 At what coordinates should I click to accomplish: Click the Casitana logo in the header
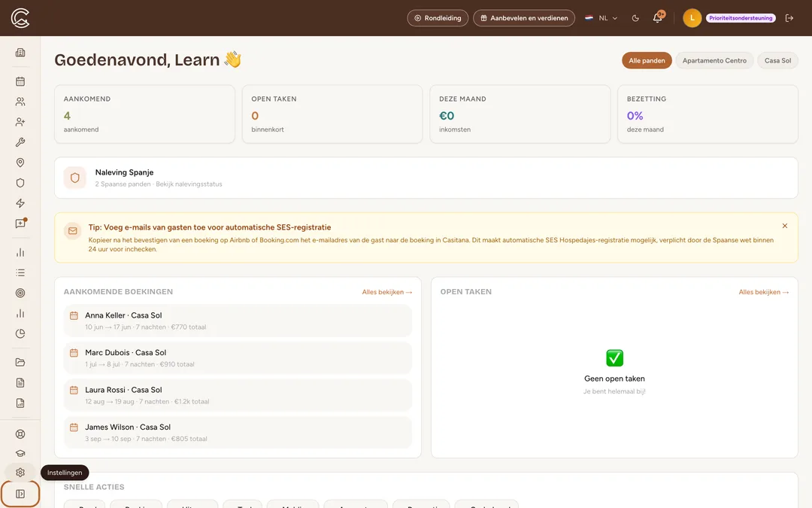20,18
